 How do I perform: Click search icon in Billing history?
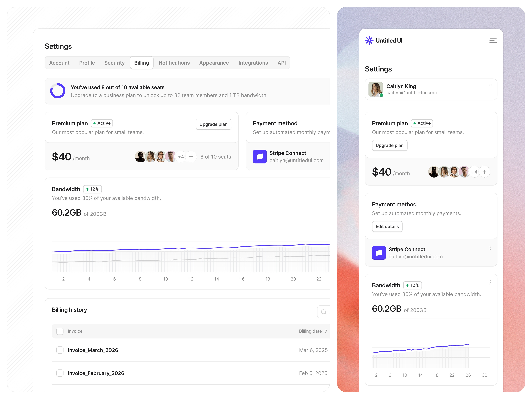pyautogui.click(x=324, y=312)
